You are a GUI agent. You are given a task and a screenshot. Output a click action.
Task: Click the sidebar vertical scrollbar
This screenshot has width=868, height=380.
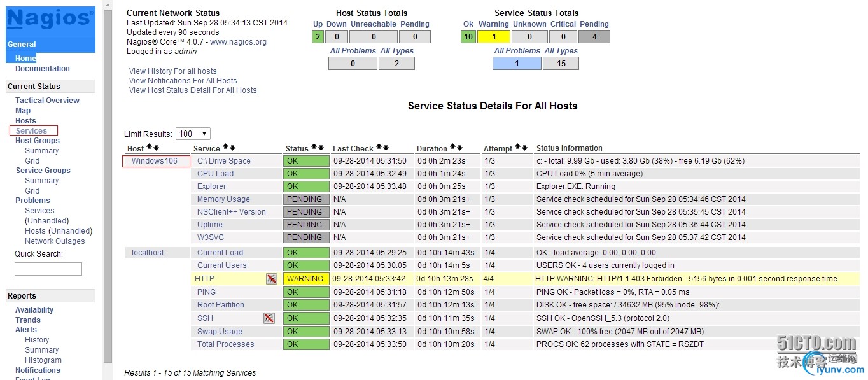click(x=108, y=185)
